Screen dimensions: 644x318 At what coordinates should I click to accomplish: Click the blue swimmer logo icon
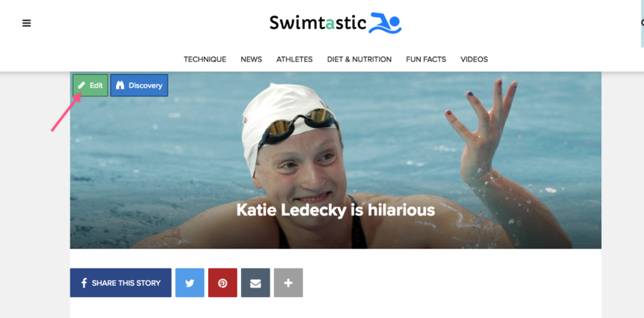(x=385, y=22)
